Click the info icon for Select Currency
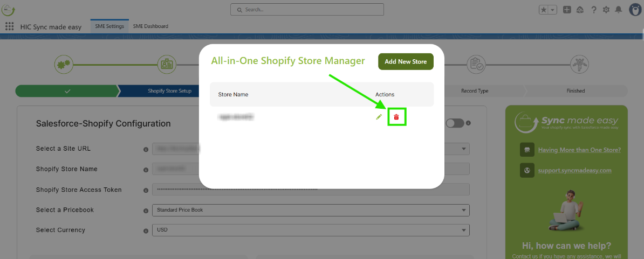 (x=146, y=231)
